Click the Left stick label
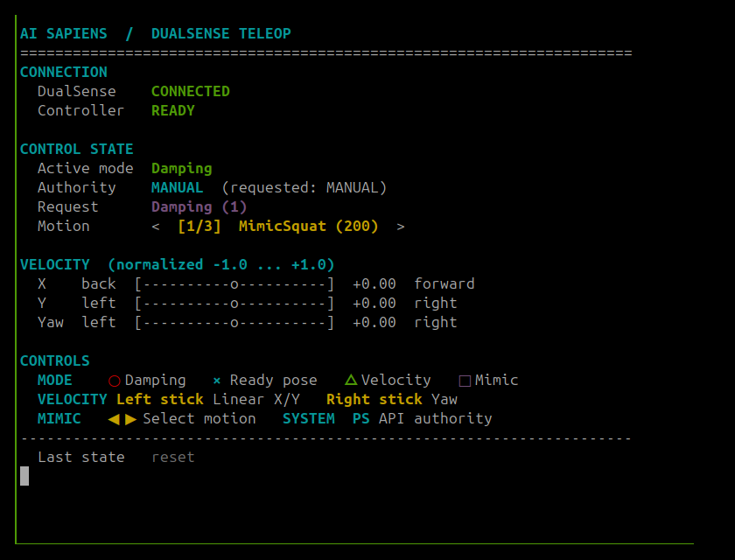The image size is (735, 560). 160,399
